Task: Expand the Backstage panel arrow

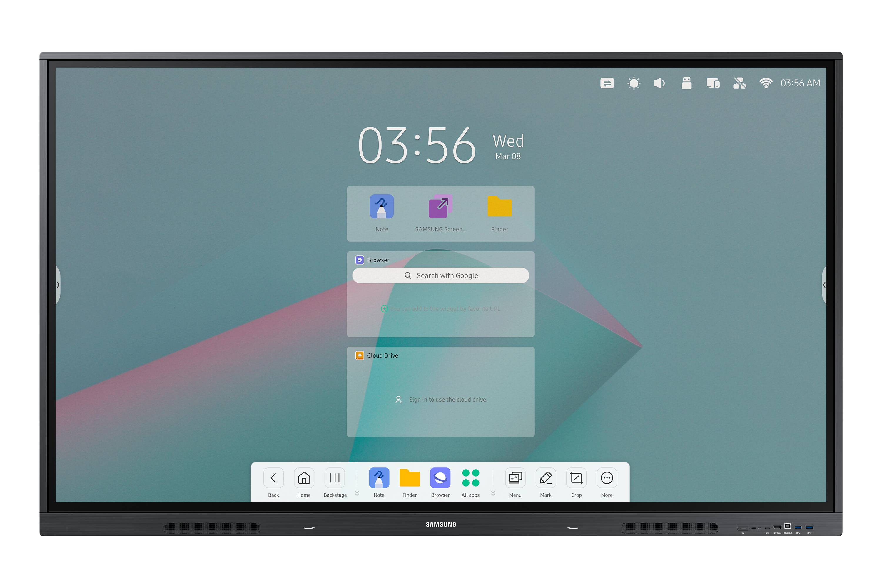Action: click(357, 492)
